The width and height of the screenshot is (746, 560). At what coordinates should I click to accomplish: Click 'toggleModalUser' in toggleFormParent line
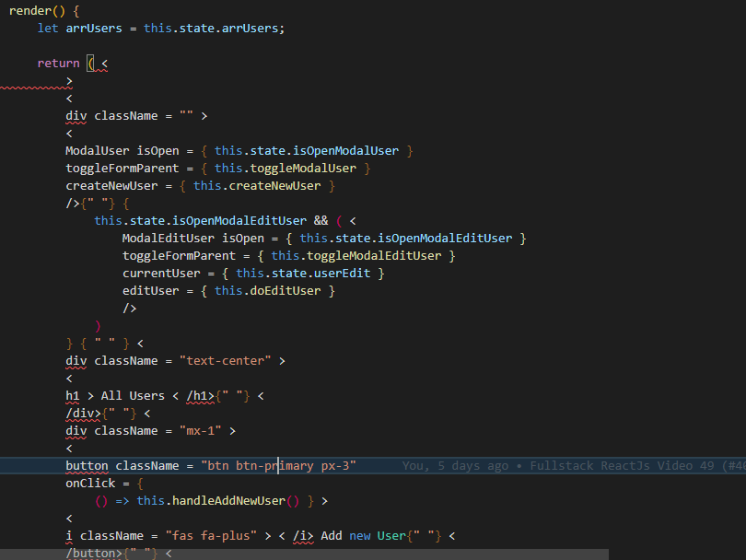click(303, 169)
